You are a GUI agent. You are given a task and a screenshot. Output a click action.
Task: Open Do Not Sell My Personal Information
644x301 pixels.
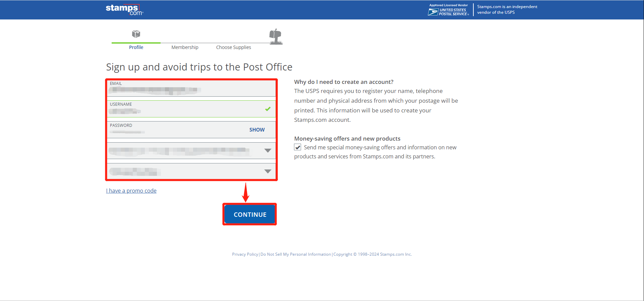(x=296, y=254)
